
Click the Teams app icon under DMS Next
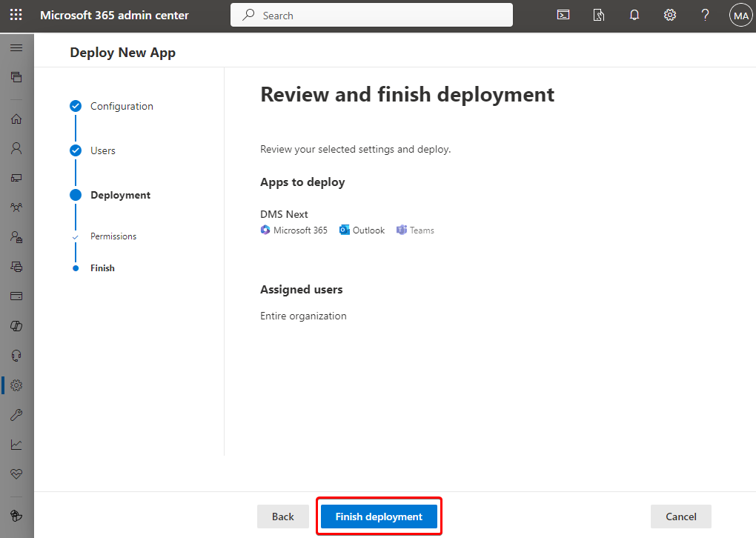pyautogui.click(x=402, y=230)
